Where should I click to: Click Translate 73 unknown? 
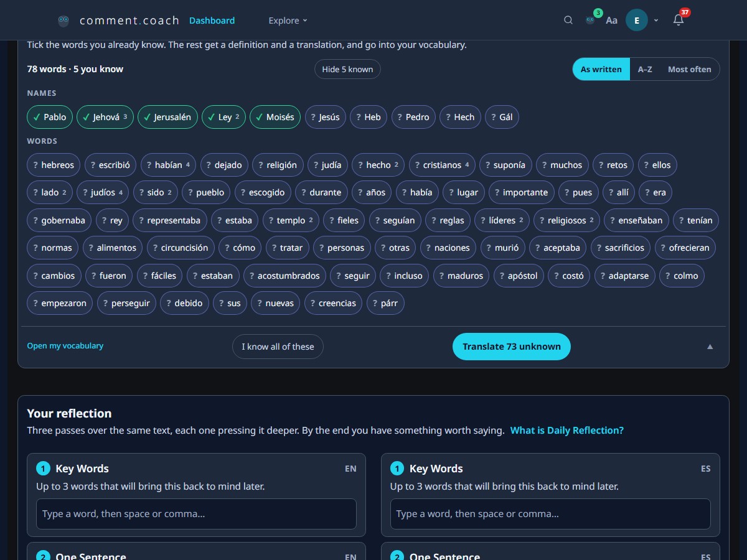[512, 347]
